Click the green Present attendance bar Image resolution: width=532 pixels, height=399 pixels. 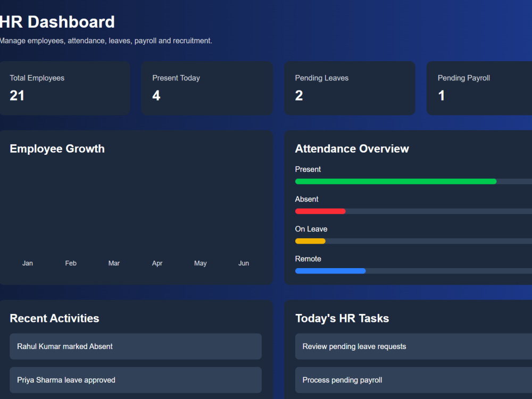pyautogui.click(x=396, y=181)
